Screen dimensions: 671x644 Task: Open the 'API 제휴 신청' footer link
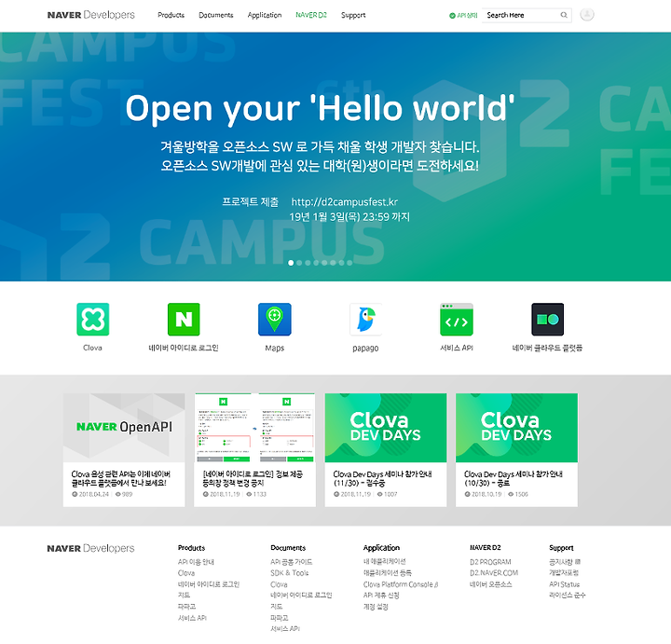[381, 596]
